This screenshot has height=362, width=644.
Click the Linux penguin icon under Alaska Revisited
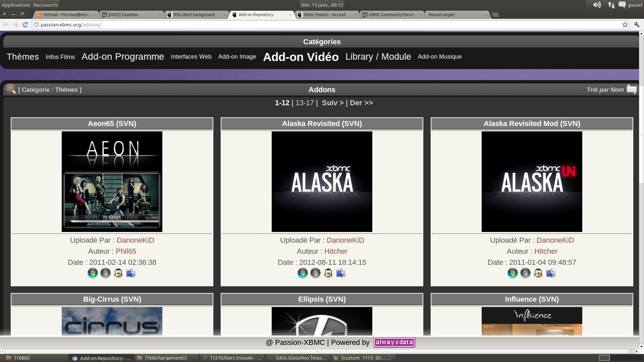coord(328,273)
